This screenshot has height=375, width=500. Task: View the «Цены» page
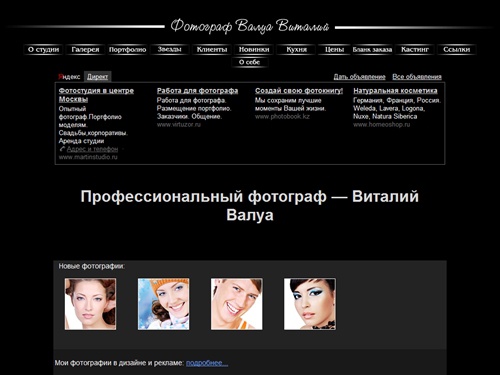[334, 50]
